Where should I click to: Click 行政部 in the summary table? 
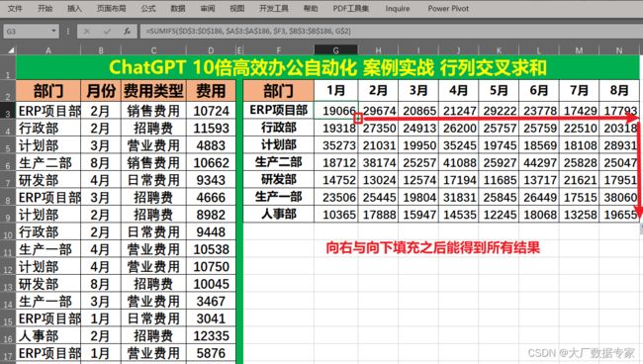[278, 128]
